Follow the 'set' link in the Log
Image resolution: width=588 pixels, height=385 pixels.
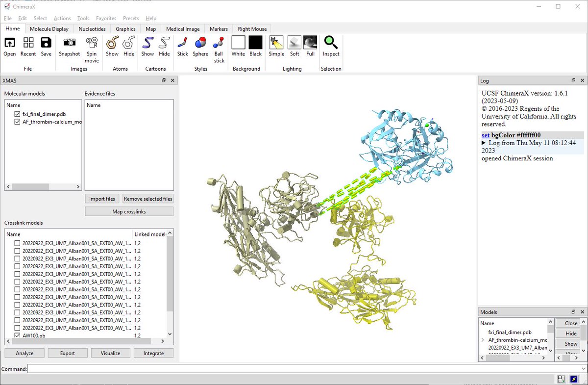(486, 135)
